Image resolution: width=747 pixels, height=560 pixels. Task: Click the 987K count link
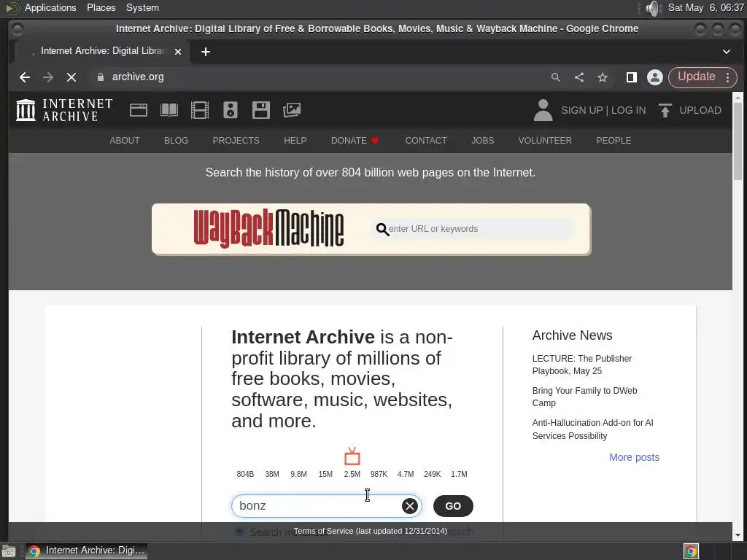click(379, 474)
